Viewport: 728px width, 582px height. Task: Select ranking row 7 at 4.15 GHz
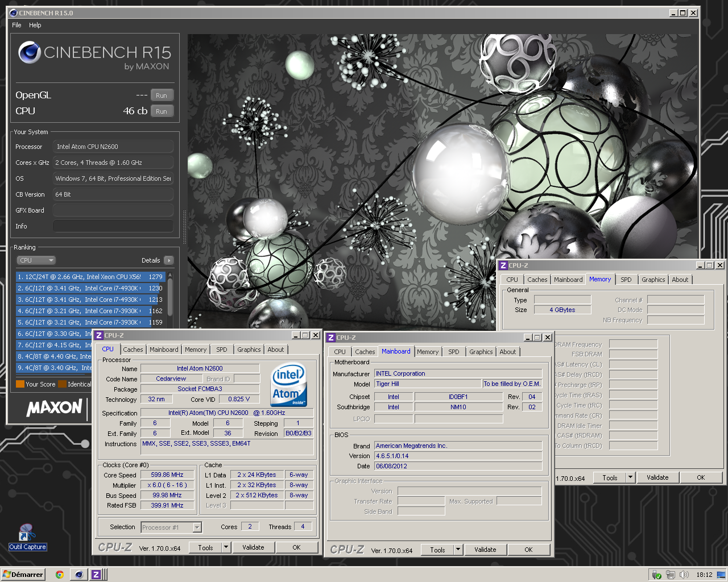[54, 345]
